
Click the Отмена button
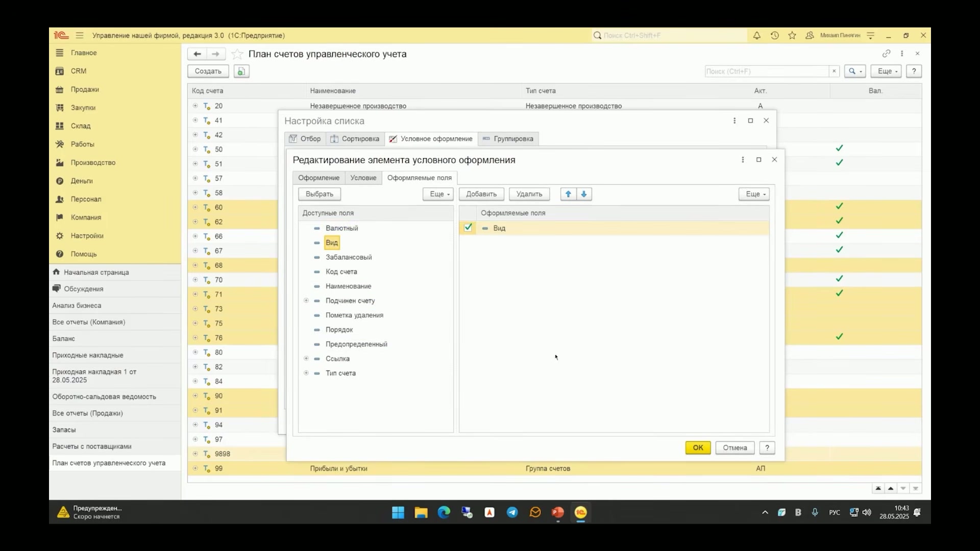click(735, 448)
